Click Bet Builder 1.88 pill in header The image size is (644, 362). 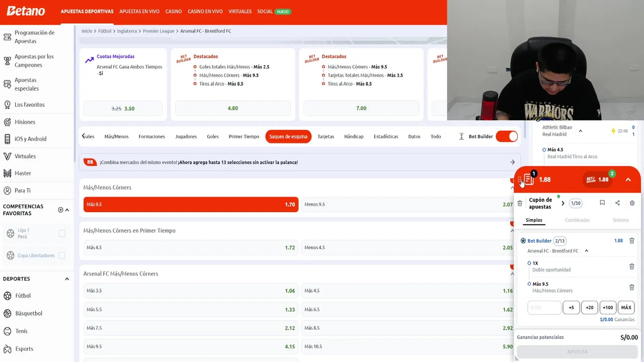(598, 179)
